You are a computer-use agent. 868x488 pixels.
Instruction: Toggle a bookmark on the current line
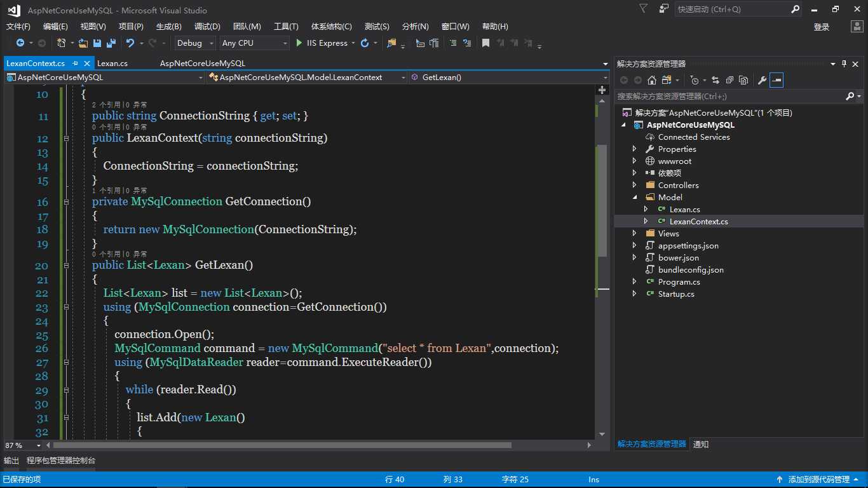[485, 43]
